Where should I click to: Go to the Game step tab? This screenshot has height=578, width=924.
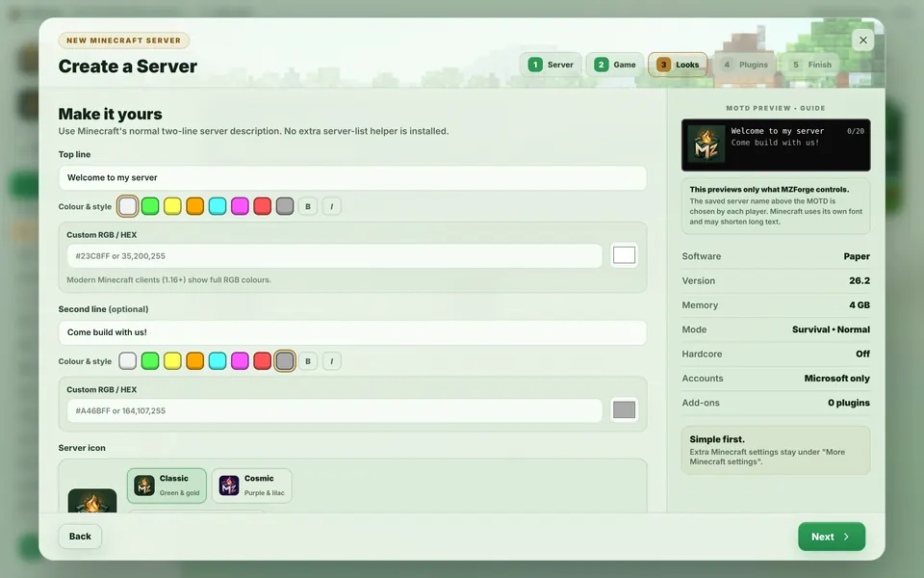click(615, 65)
